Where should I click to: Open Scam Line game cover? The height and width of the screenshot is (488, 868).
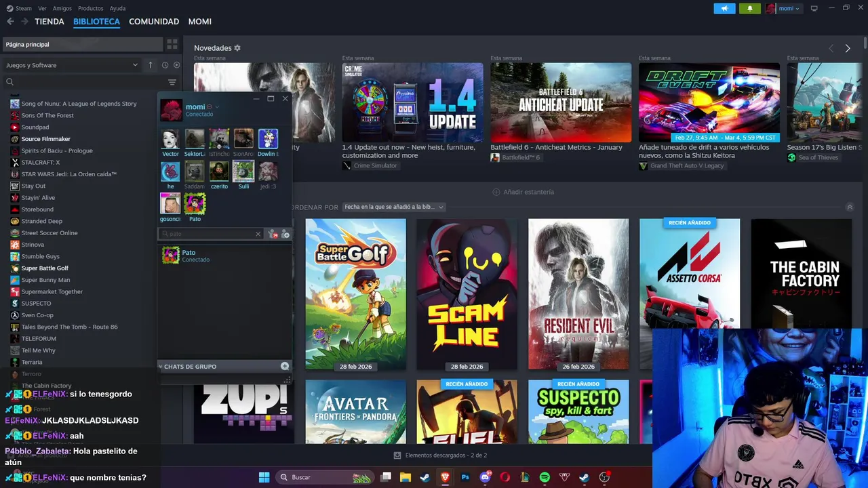[x=467, y=294]
